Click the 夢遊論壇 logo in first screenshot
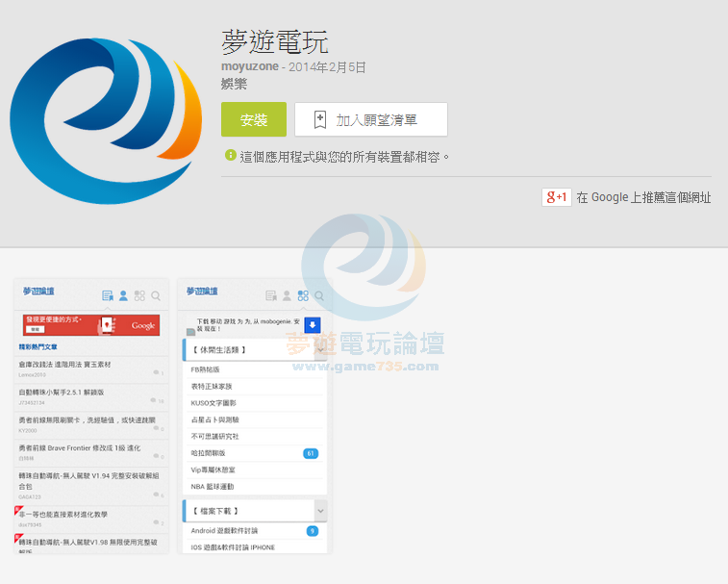Screen dimensions: 728x584 coord(38,291)
